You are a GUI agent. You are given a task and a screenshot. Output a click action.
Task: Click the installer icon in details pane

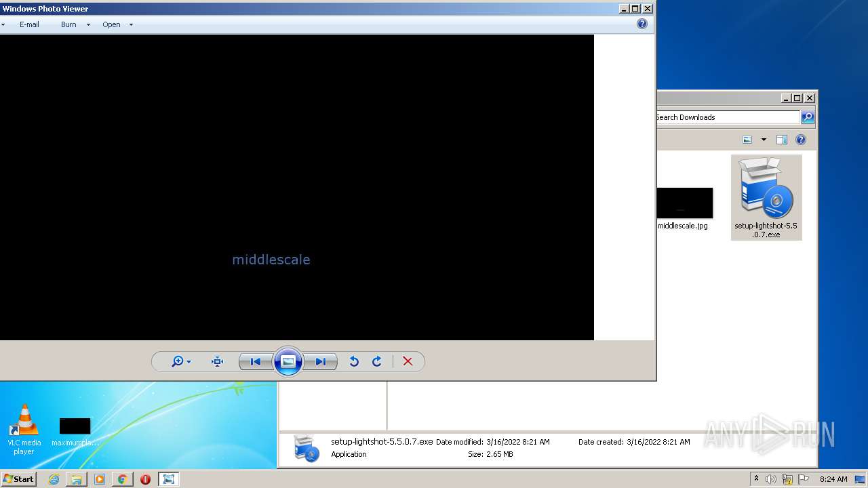coord(307,449)
